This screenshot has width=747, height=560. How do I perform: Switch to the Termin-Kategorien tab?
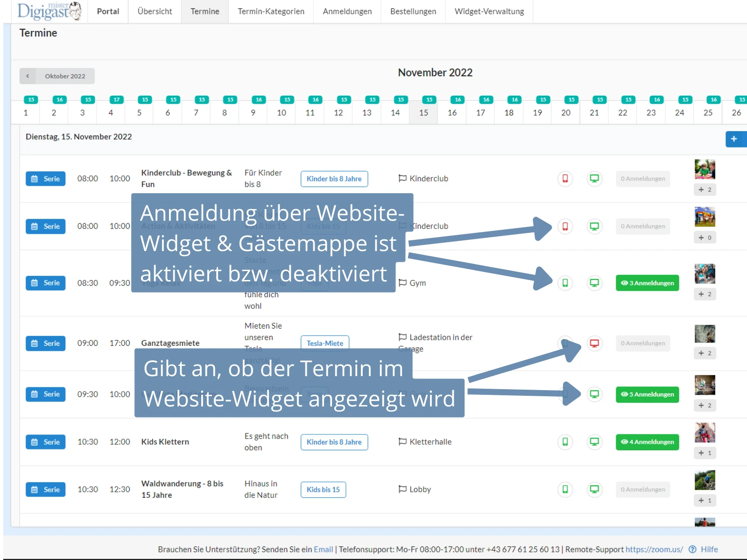point(271,11)
